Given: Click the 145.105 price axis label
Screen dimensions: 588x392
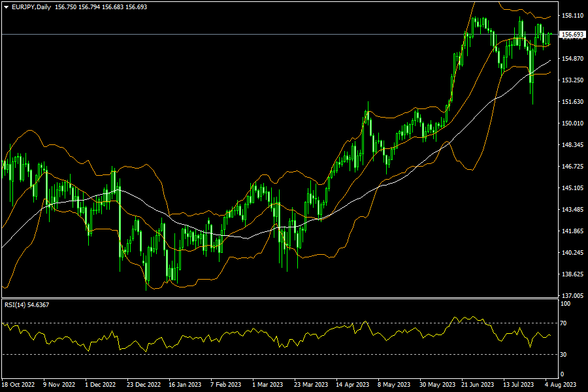Looking at the screenshot, I should tap(572, 188).
